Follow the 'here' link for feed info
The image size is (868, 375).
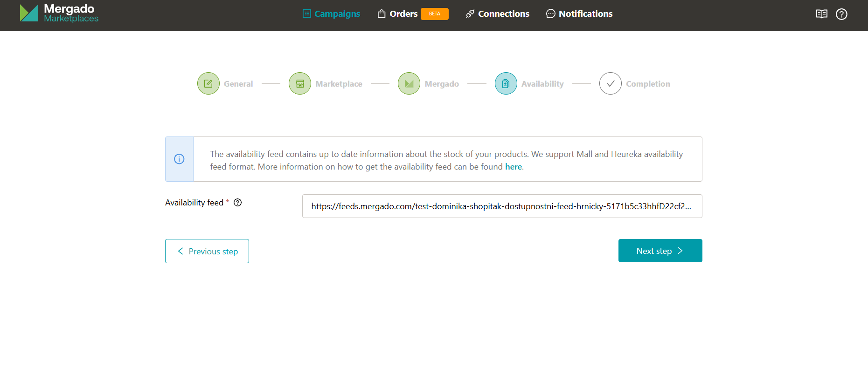coord(513,167)
